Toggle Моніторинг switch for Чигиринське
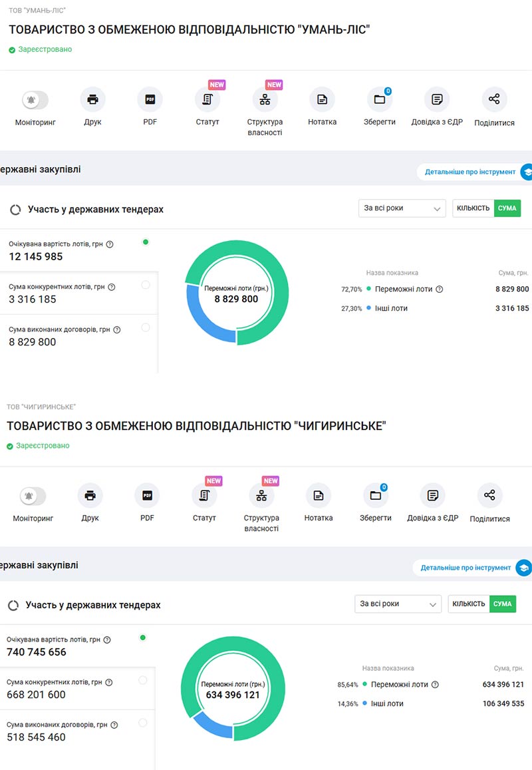 pos(33,496)
